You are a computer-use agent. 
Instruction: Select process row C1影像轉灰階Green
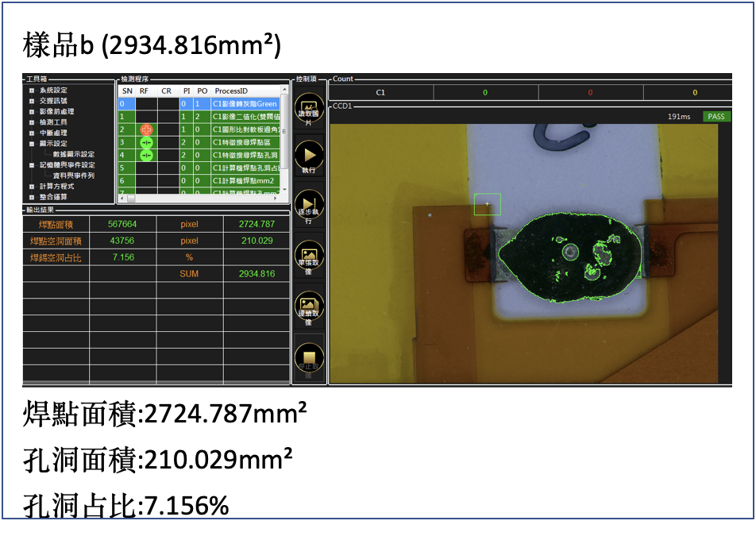245,104
